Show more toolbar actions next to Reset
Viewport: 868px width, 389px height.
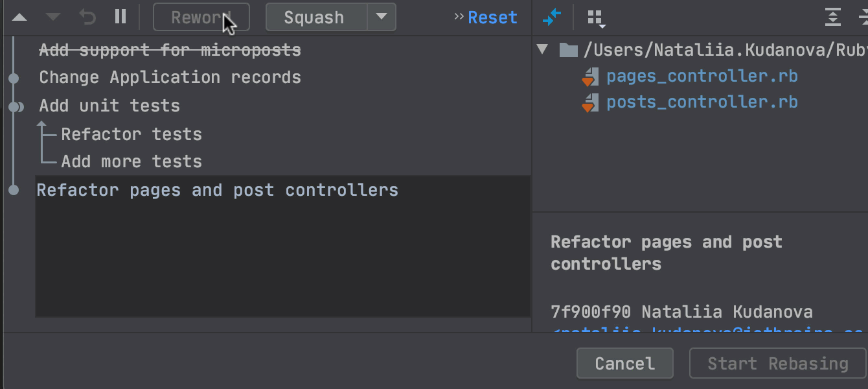[x=459, y=17]
